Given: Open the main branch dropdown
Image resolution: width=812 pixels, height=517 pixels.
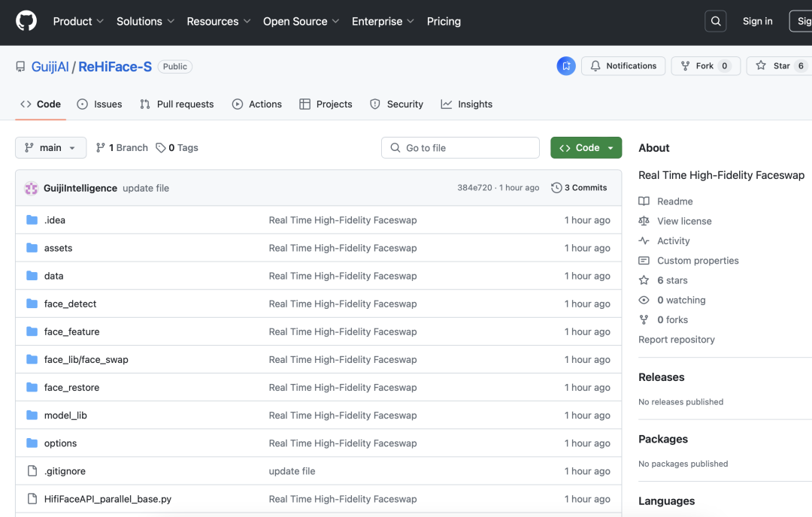Looking at the screenshot, I should 51,148.
